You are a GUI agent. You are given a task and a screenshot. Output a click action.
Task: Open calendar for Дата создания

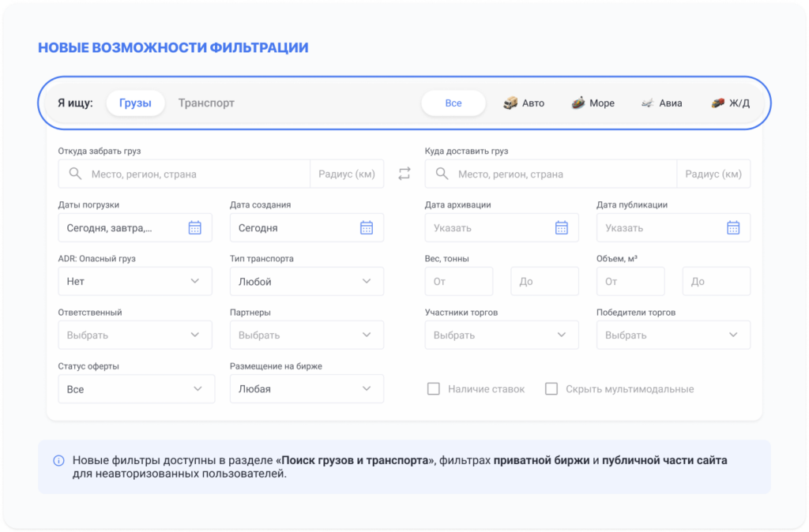(367, 227)
